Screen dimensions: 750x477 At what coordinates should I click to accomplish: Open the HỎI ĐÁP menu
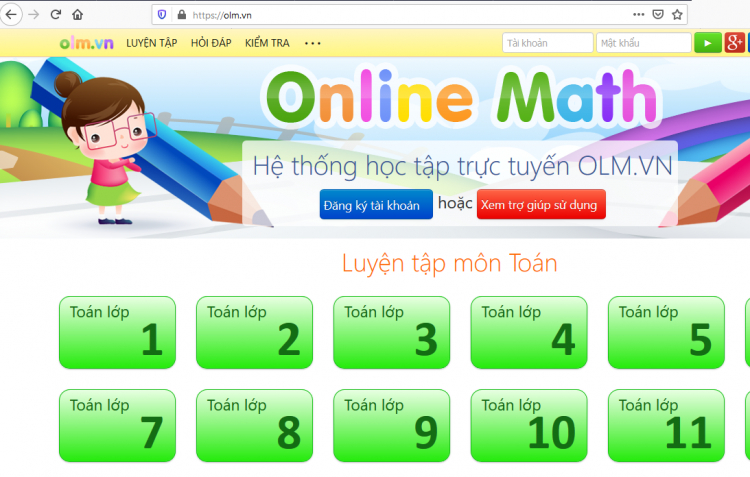(x=211, y=43)
